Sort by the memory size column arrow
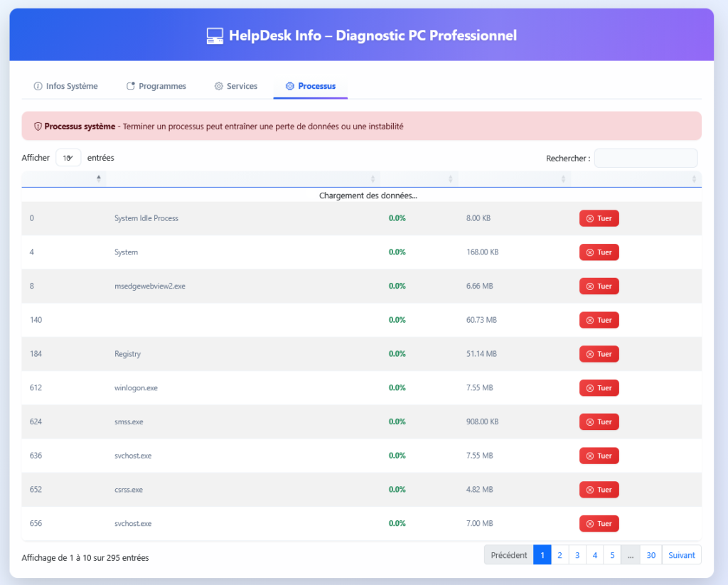728x585 pixels. (x=563, y=178)
